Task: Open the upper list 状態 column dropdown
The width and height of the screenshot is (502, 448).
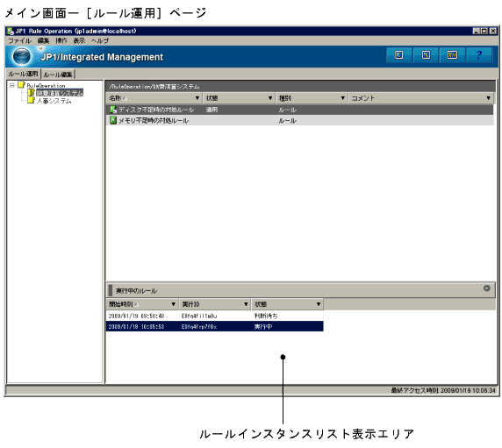Action: [x=270, y=98]
